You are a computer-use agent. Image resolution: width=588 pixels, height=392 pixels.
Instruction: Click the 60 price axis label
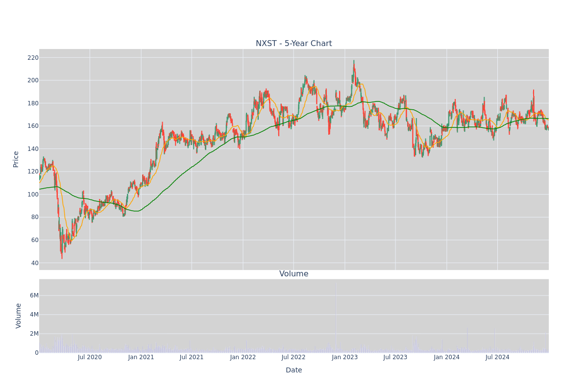34,240
